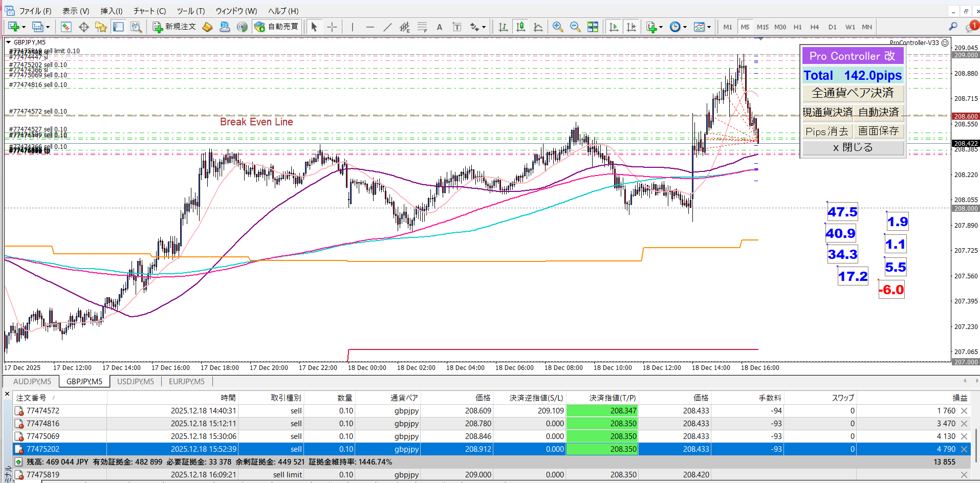
Task: Tile chart windows with grid icon
Action: (593, 27)
